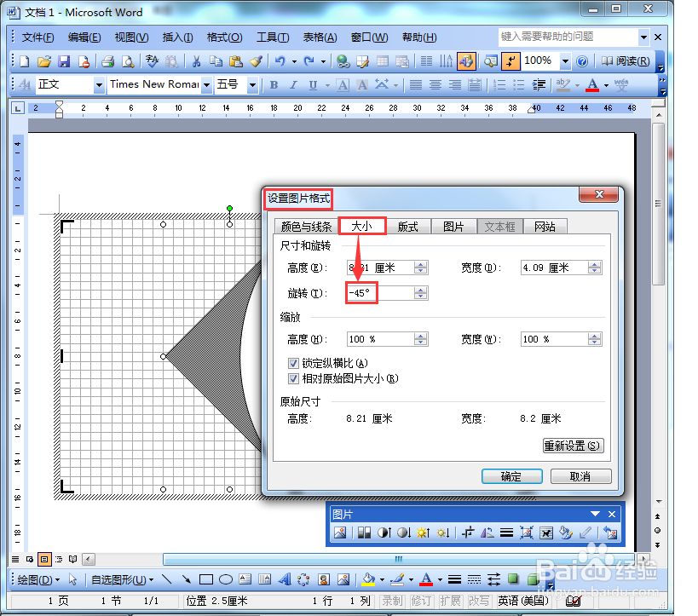
Task: Click the 旋转 rotation input field
Action: [x=381, y=293]
